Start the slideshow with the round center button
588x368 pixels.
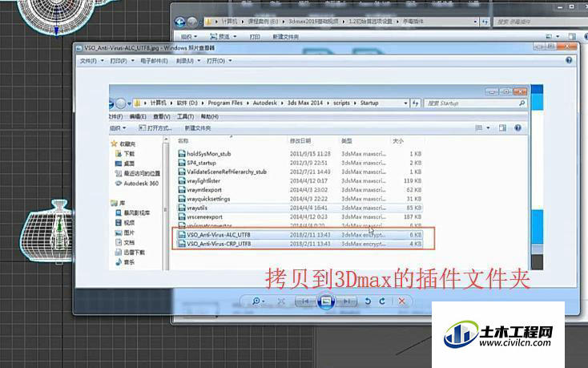[326, 301]
